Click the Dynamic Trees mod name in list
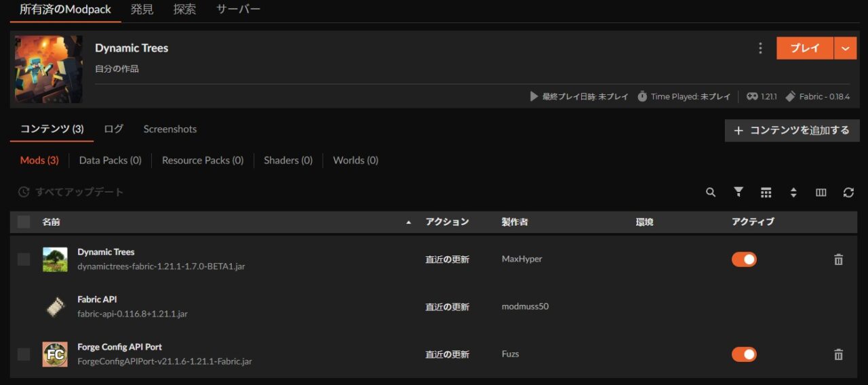Viewport: 868px width, 385px height. (x=106, y=252)
